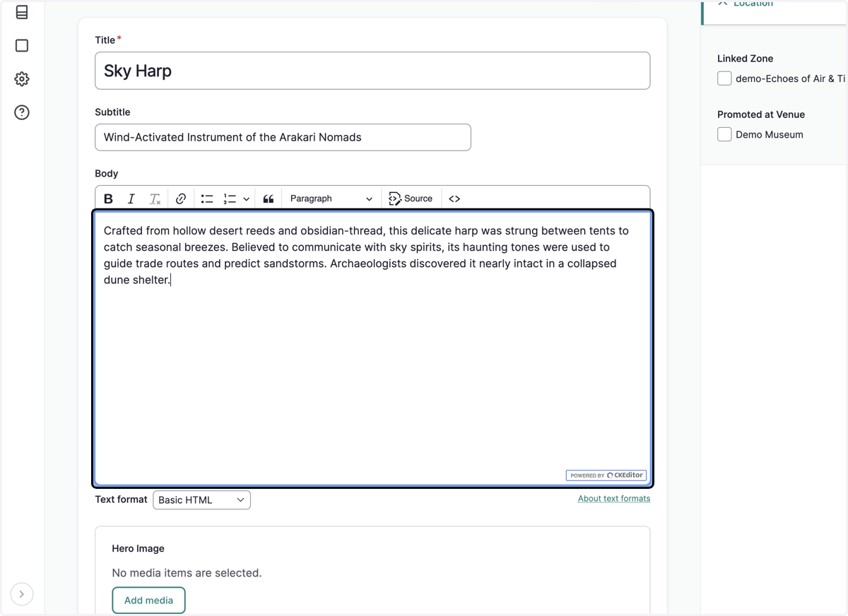
Task: Apply block quote formatting
Action: (x=269, y=199)
